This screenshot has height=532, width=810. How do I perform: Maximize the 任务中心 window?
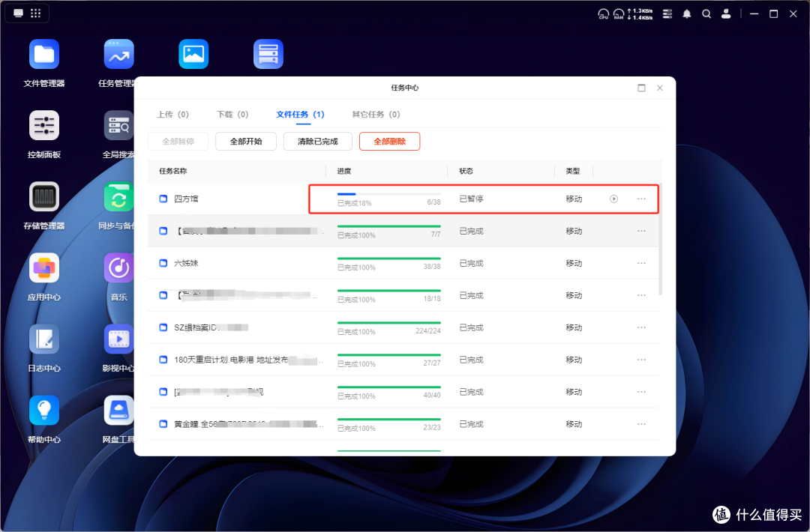tap(641, 88)
